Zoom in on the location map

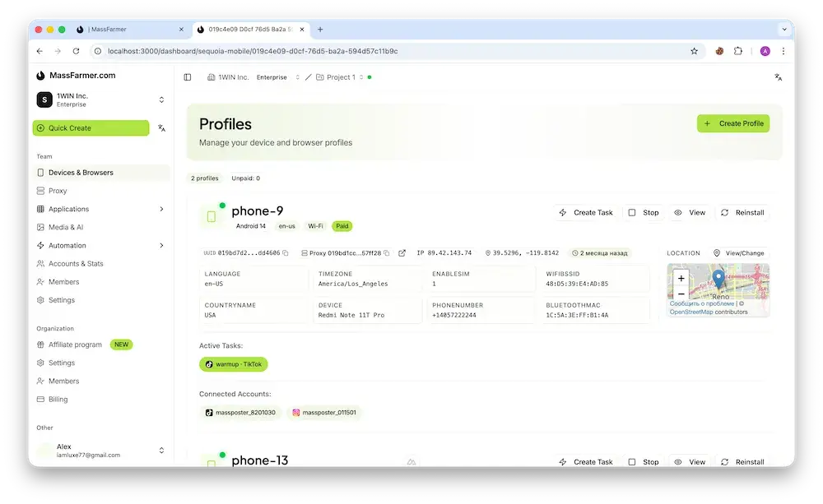(x=681, y=279)
